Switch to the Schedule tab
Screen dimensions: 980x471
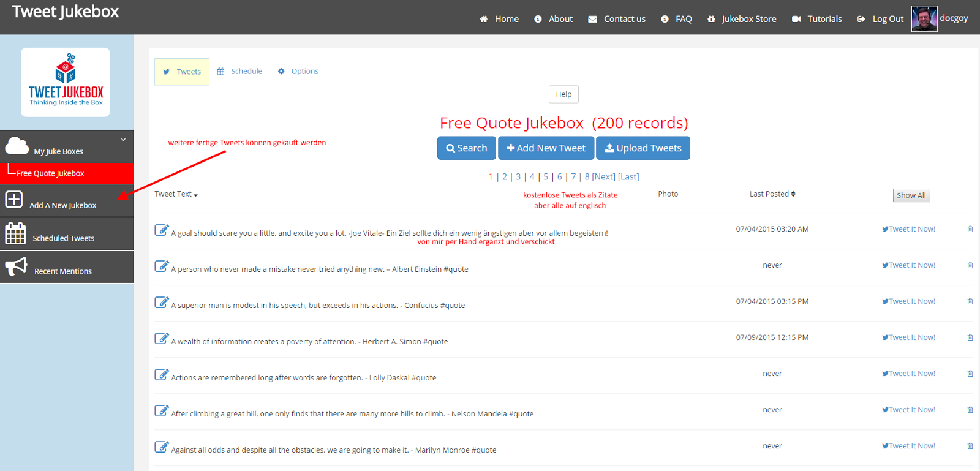(240, 71)
